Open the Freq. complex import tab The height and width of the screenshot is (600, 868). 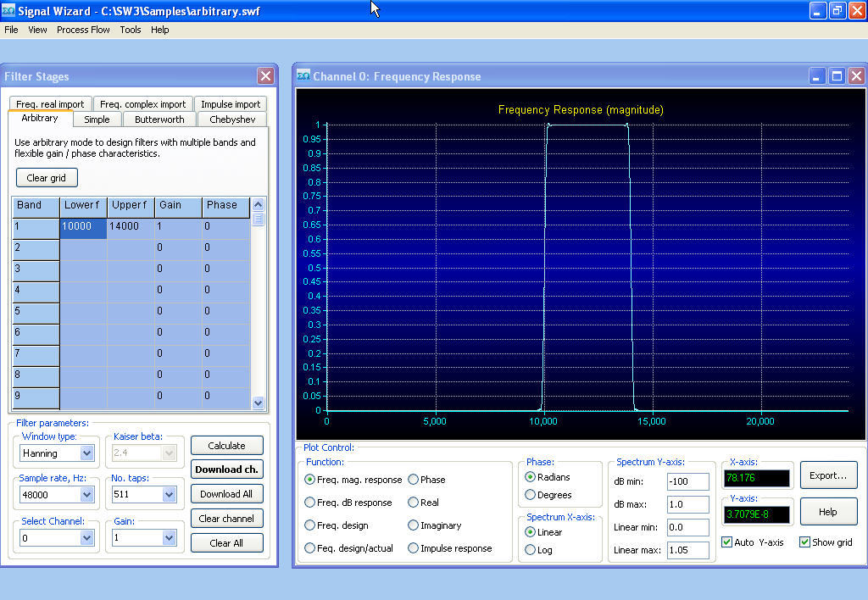coord(142,104)
